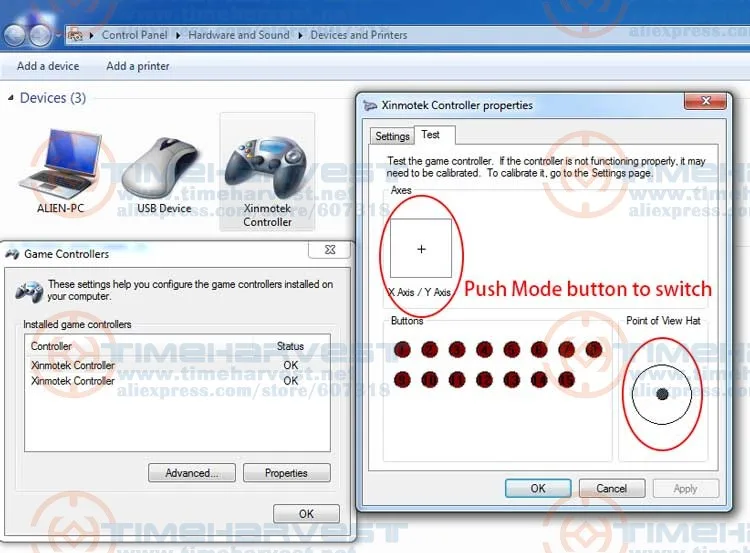Screen dimensions: 750x553
Task: Close the Game Controllers window
Action: click(x=330, y=250)
